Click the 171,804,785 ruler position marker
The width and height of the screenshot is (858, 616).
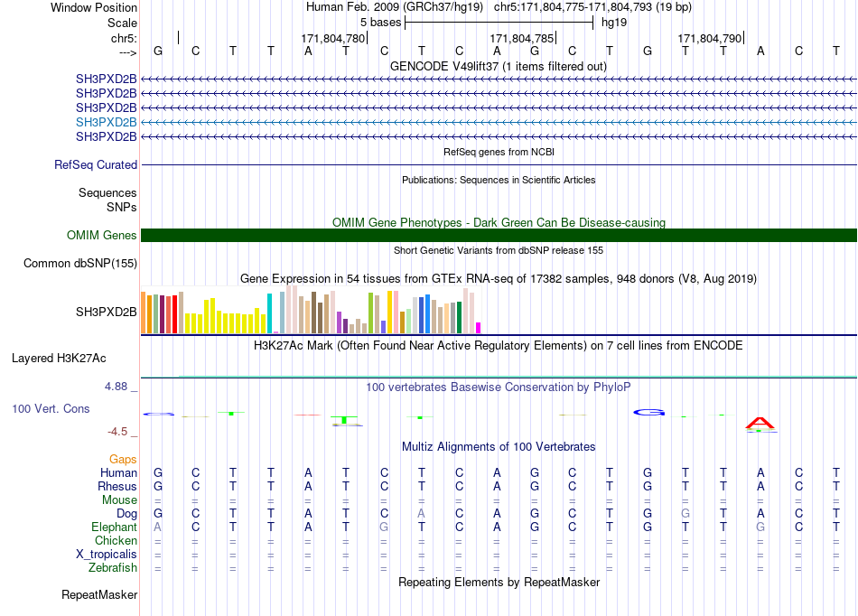(x=522, y=38)
